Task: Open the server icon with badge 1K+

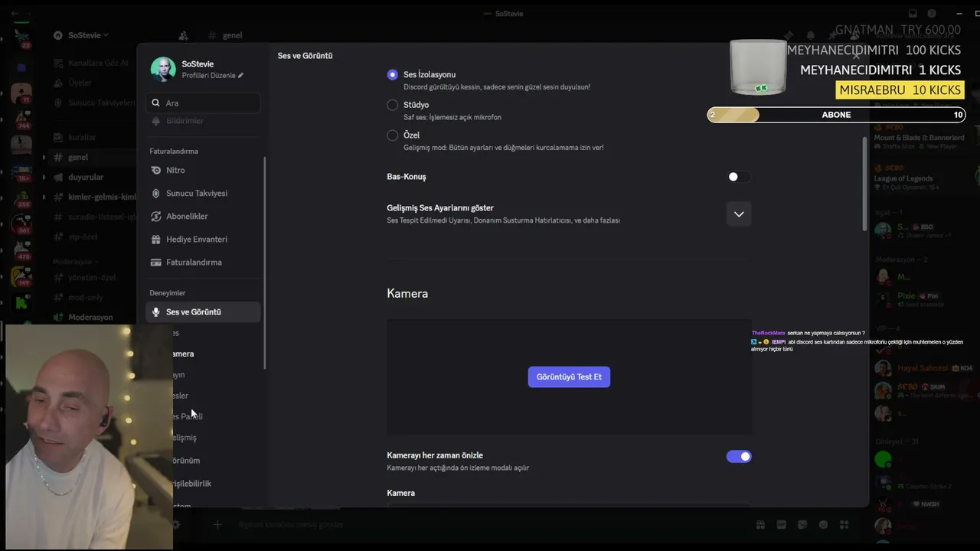Action: pyautogui.click(x=21, y=171)
